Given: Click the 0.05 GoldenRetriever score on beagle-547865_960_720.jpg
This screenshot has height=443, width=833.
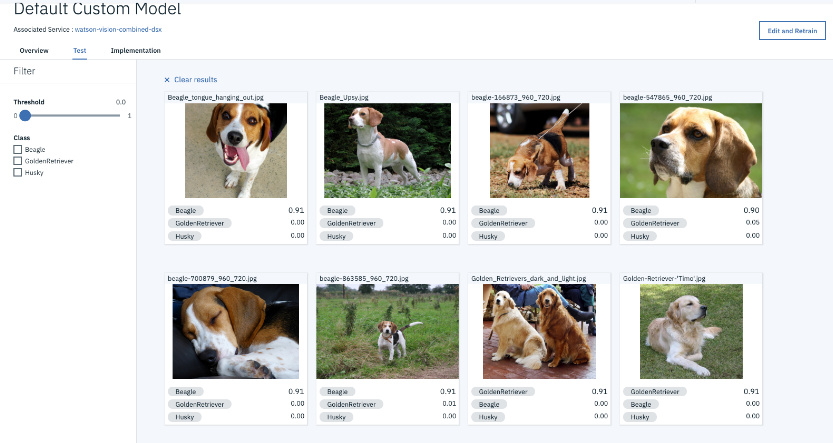Looking at the screenshot, I should [x=752, y=223].
